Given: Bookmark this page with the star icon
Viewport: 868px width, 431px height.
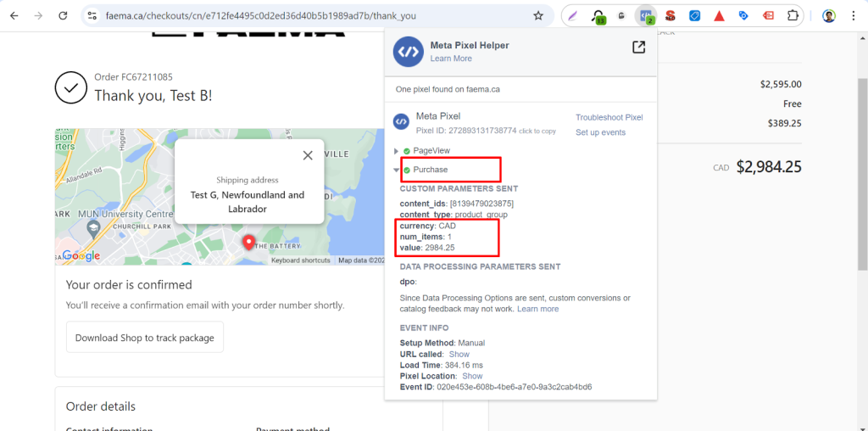Looking at the screenshot, I should (537, 16).
